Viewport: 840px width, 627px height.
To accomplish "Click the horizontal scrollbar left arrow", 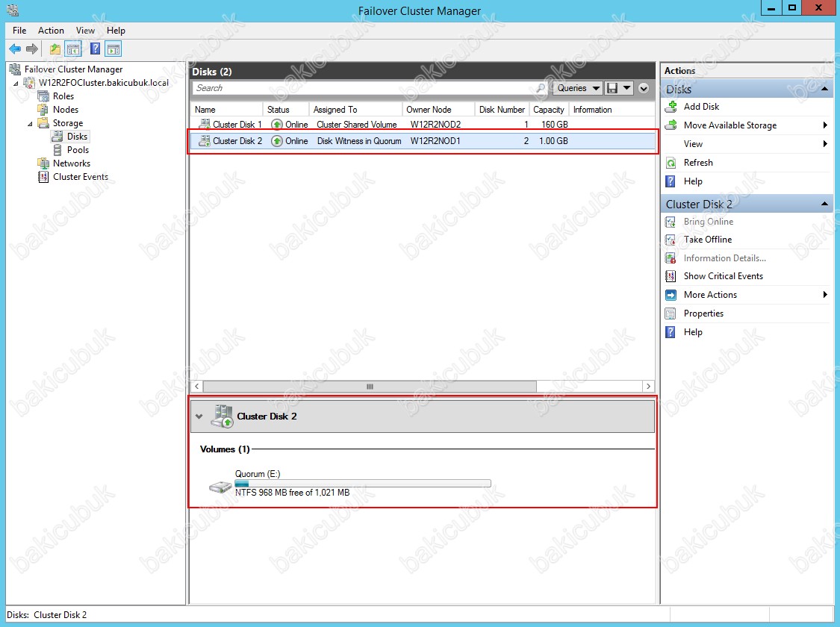I will point(196,386).
